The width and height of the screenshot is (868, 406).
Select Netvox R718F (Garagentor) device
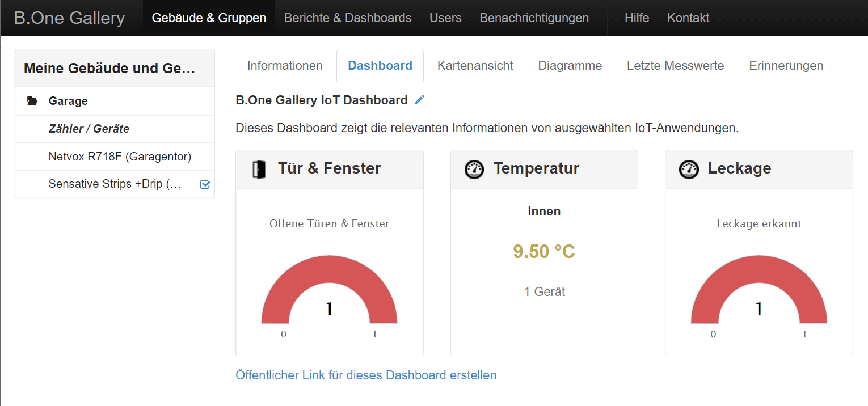pos(115,157)
